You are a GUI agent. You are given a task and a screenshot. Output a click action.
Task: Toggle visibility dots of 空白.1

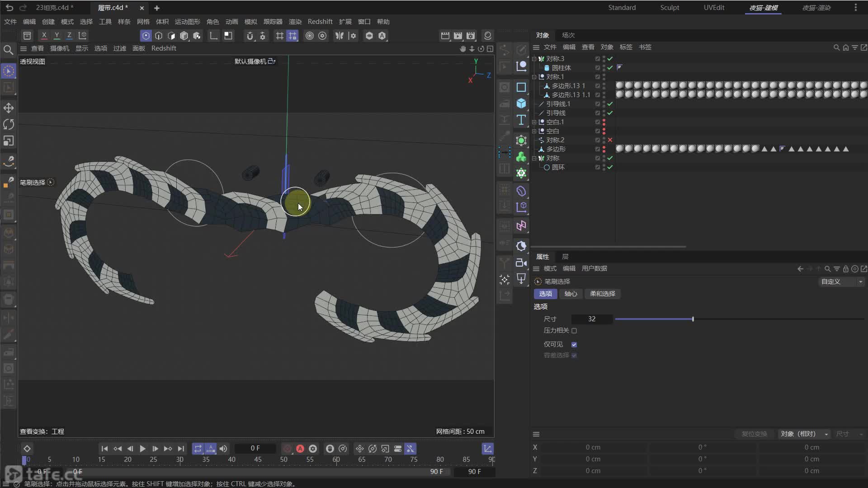click(x=604, y=122)
